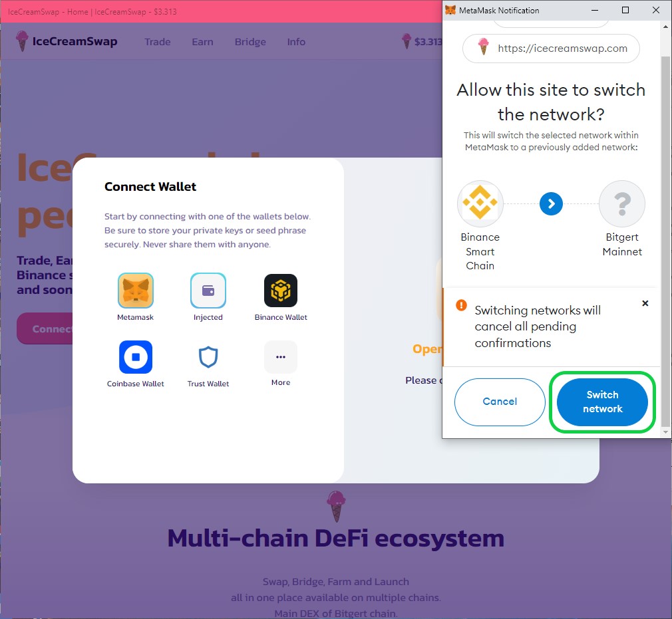Open the Info menu
Screen dimensions: 672x619
click(296, 42)
